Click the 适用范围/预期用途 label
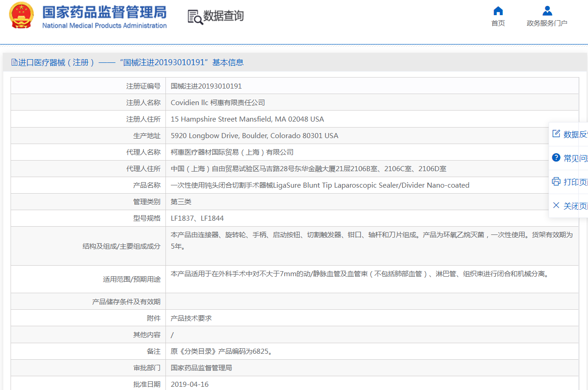 132,279
